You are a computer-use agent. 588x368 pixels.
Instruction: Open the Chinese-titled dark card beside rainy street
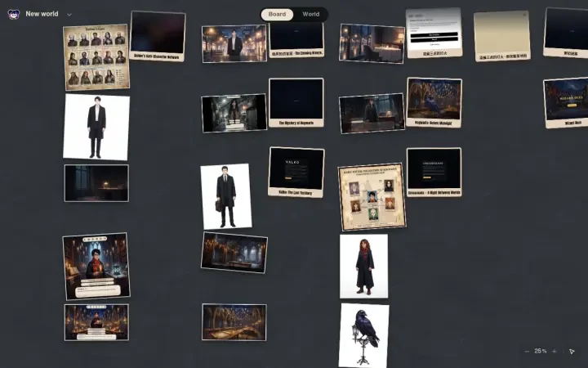296,40
